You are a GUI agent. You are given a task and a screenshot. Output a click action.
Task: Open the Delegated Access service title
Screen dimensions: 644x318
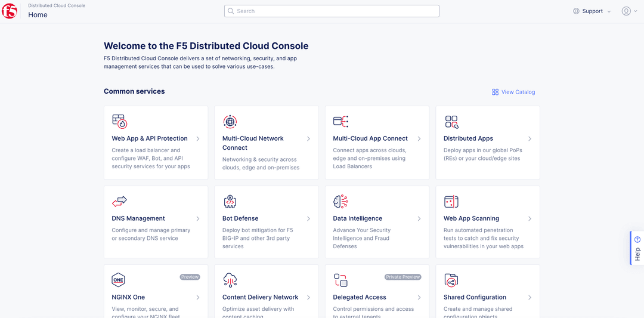[x=360, y=297]
